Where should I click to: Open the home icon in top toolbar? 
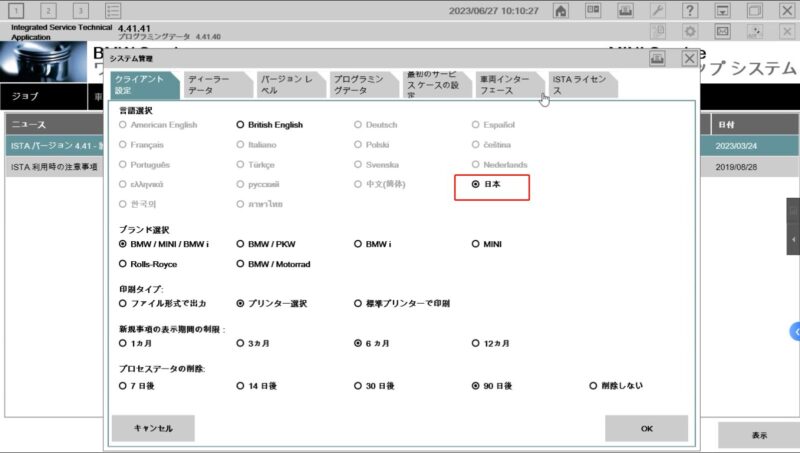(x=561, y=11)
